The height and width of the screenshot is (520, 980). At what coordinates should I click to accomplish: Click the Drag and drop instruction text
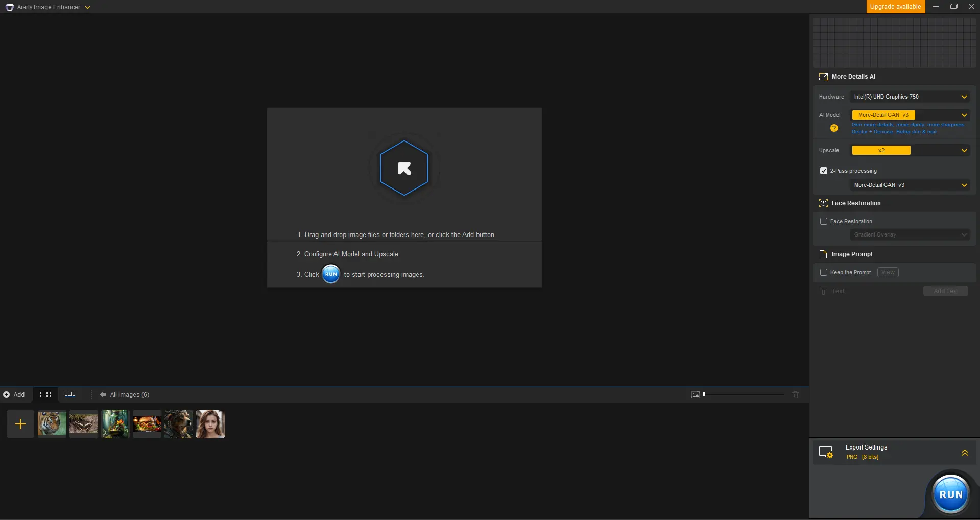pos(397,235)
